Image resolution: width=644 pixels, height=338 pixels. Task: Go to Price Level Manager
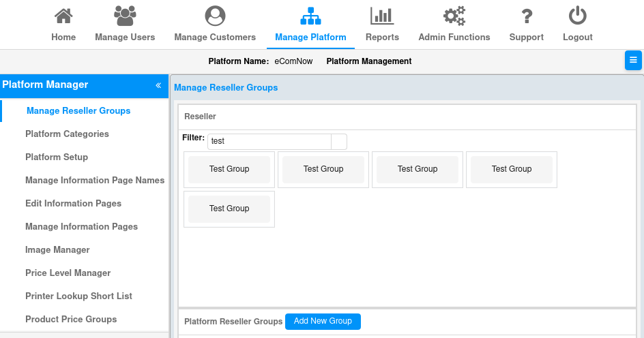[68, 273]
